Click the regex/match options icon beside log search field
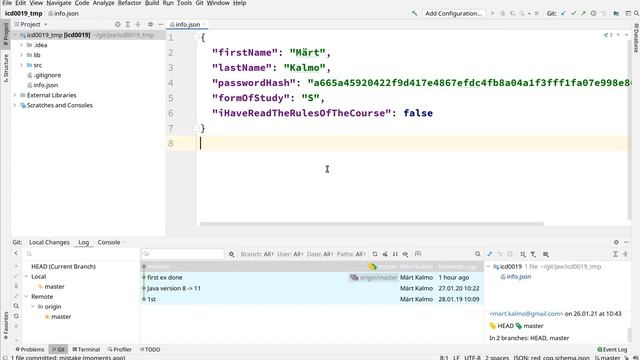Viewport: 640px width, 360px height. [x=231, y=254]
